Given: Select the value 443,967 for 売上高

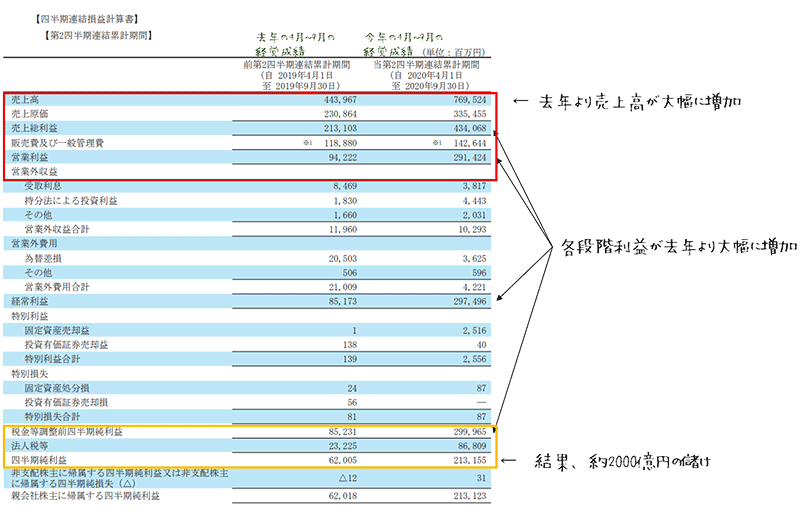Looking at the screenshot, I should coord(340,100).
